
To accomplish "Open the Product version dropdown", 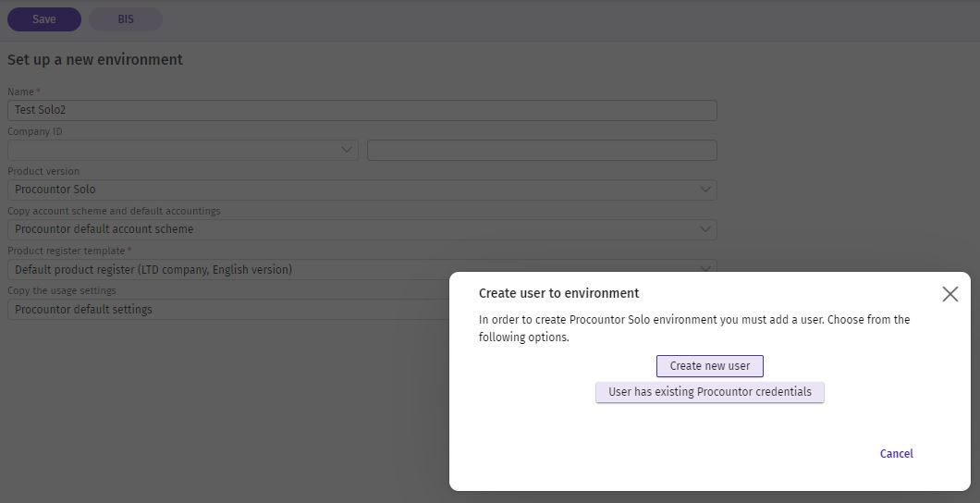I will [361, 190].
